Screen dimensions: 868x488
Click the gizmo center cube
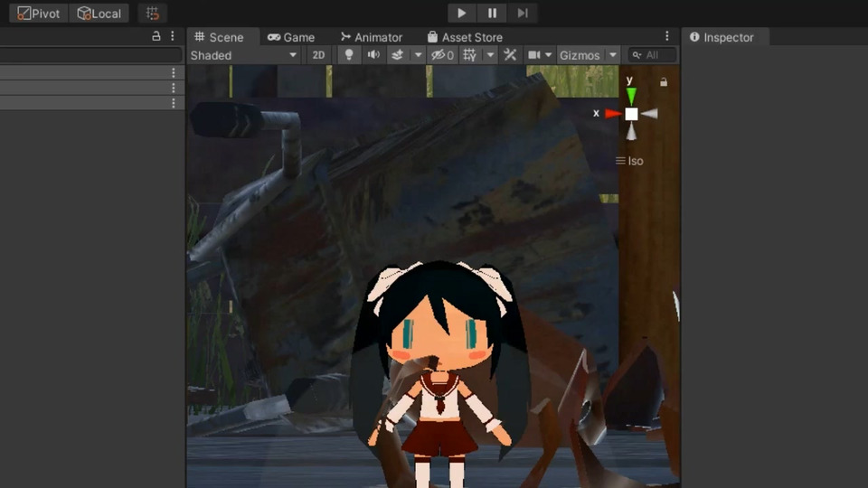(631, 114)
